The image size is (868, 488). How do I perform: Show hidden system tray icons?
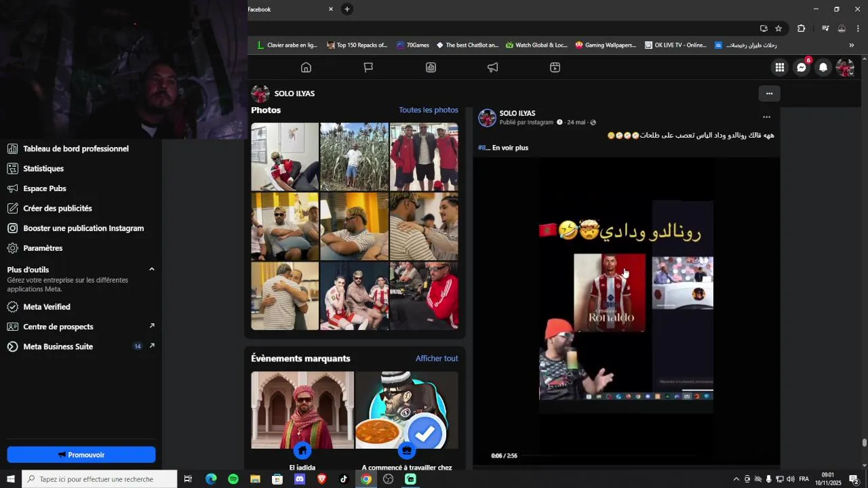pyautogui.click(x=736, y=479)
